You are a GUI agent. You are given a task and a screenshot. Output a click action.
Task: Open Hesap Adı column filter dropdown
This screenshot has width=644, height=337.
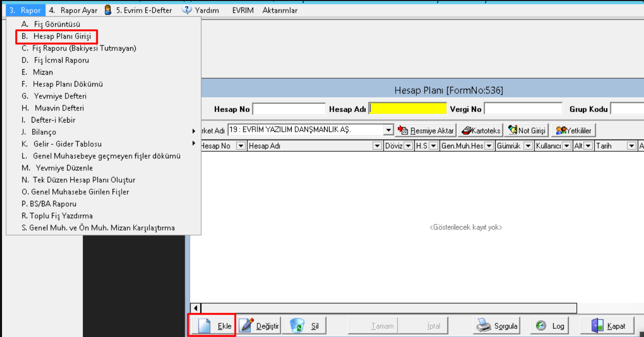click(x=377, y=146)
